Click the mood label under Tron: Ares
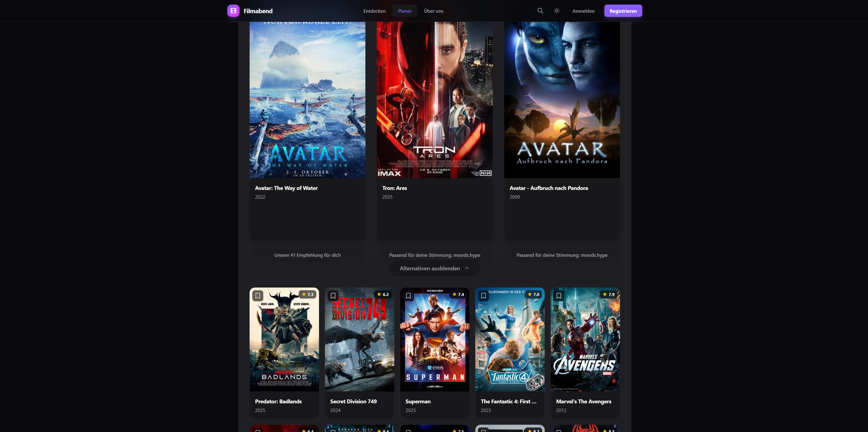868x432 pixels. tap(435, 255)
